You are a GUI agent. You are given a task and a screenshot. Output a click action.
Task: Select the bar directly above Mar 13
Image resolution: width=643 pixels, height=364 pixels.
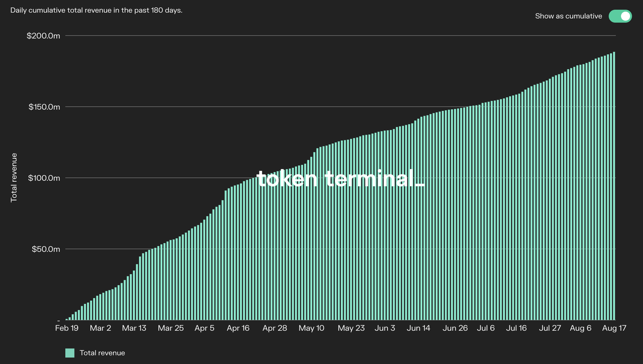[134, 295]
